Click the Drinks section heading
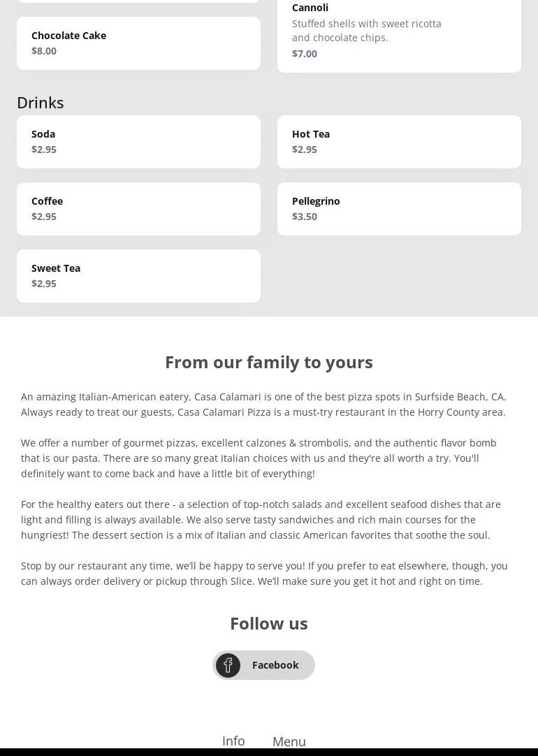Image resolution: width=538 pixels, height=756 pixels. tap(41, 103)
